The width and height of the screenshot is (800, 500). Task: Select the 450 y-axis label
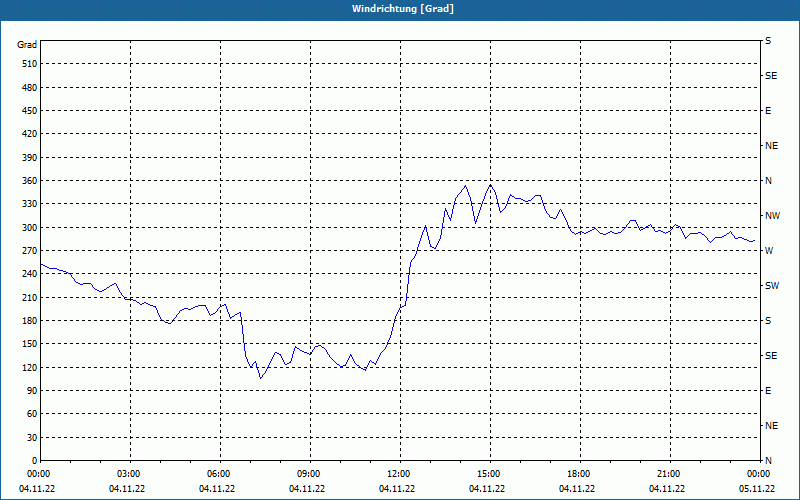pos(29,111)
